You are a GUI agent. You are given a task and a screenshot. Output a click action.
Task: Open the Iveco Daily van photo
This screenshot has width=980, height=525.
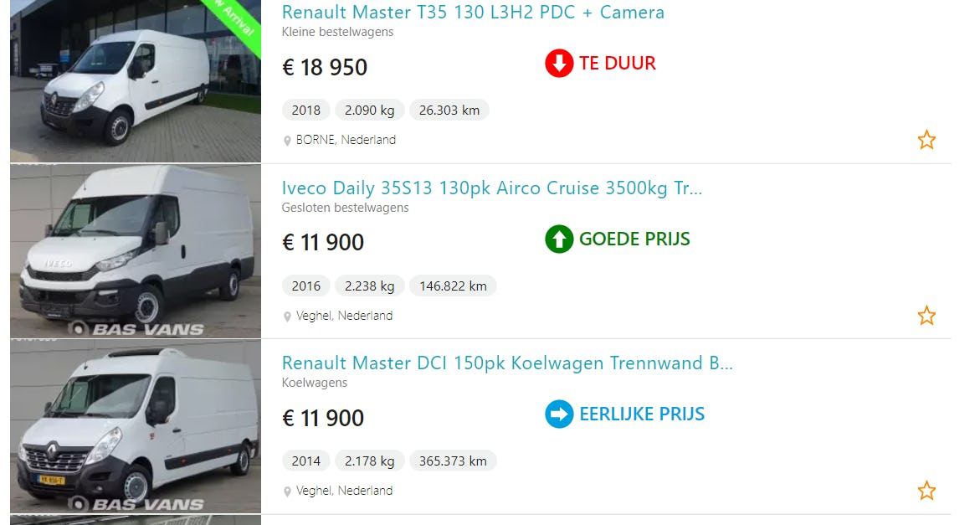[136, 252]
